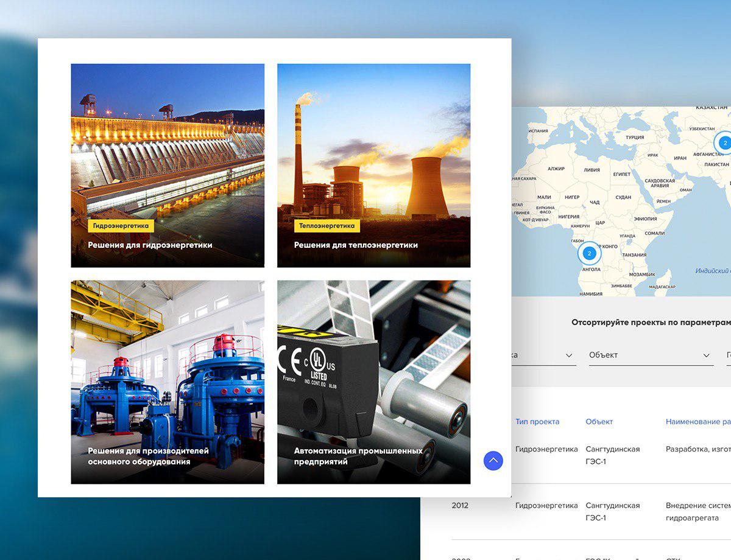
Task: Click the yellow Гидроэнергетика tag
Action: point(121,226)
